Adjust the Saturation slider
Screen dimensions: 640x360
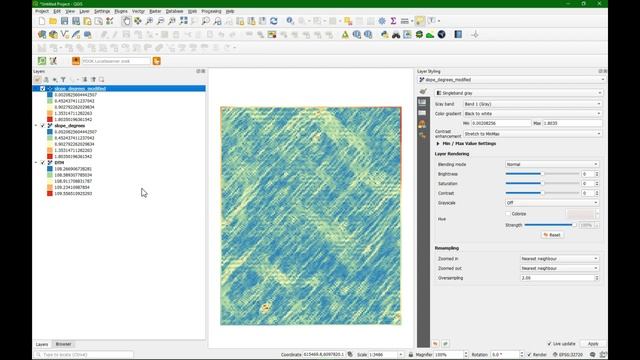coord(542,184)
